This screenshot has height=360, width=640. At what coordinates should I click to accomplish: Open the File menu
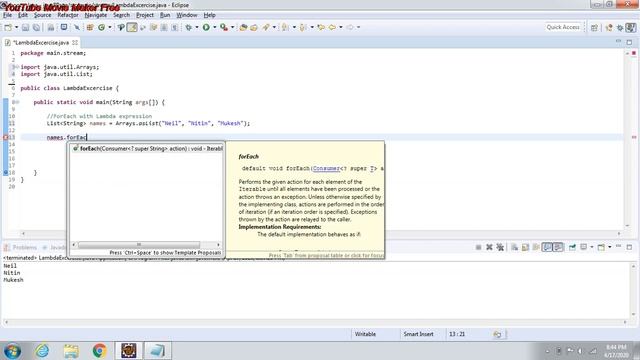click(7, 15)
